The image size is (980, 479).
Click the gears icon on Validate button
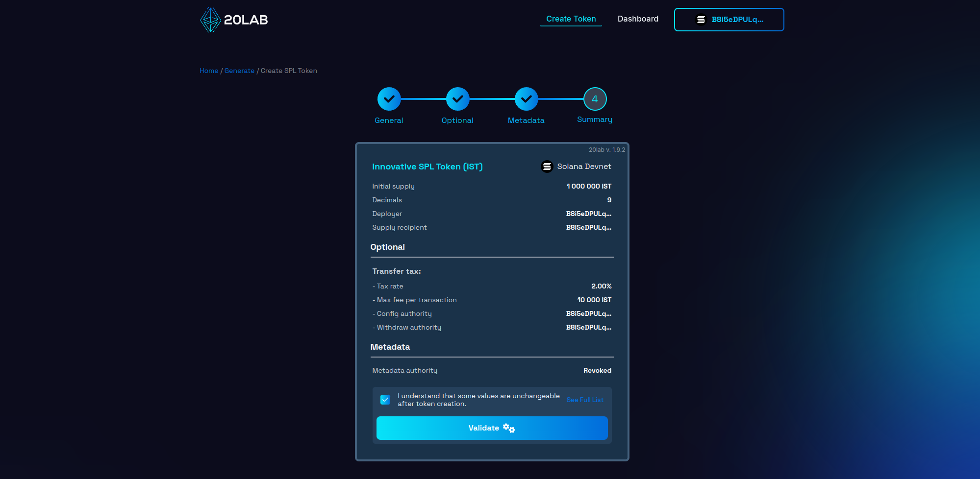[509, 428]
